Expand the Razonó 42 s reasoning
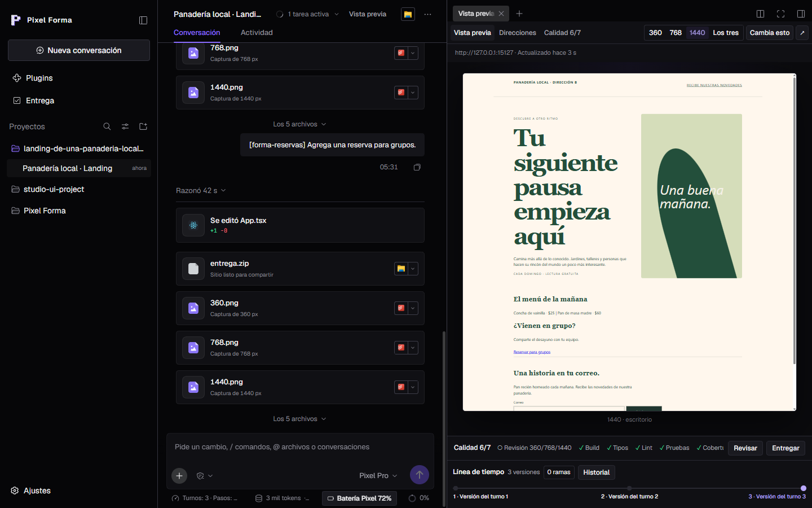The width and height of the screenshot is (812, 508). [201, 191]
